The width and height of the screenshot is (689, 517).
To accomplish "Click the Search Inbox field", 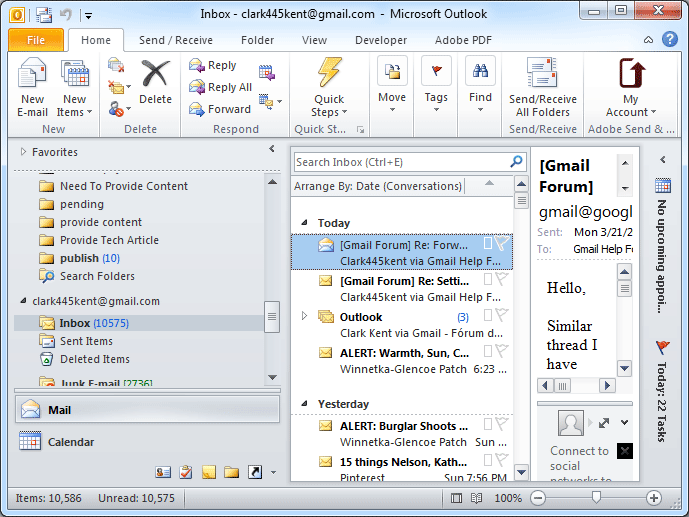I will coord(402,162).
